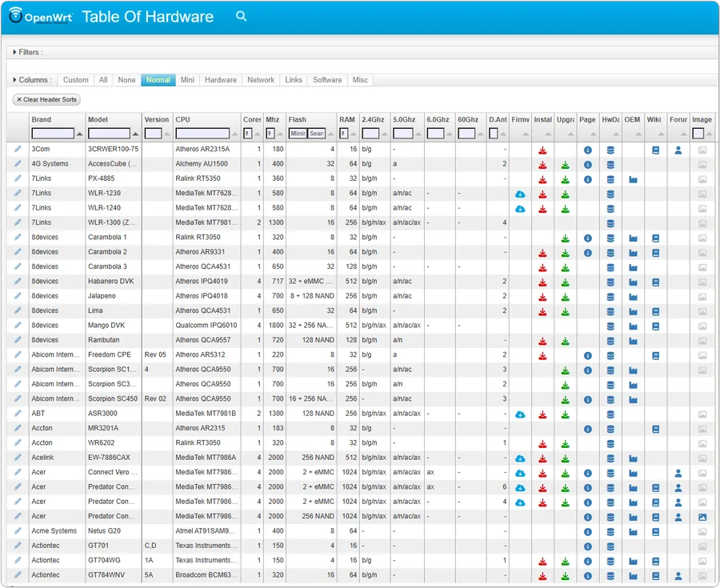
Task: Click the firmware cloud download icon for 7Links WLR-1230
Action: tap(520, 194)
